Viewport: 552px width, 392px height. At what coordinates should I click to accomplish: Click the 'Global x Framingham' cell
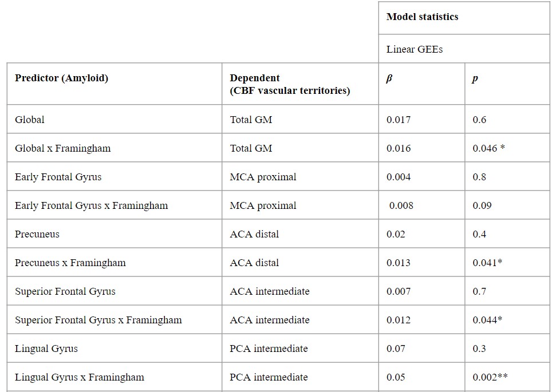[63, 148]
